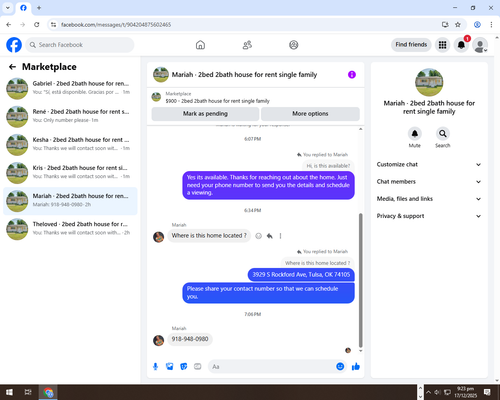Click Mark as pending button
The image size is (500, 400).
tap(205, 114)
